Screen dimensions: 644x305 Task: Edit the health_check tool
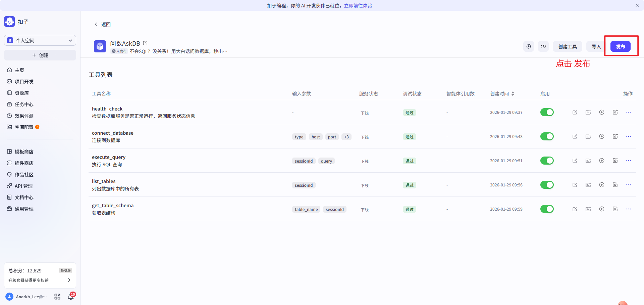tap(575, 112)
